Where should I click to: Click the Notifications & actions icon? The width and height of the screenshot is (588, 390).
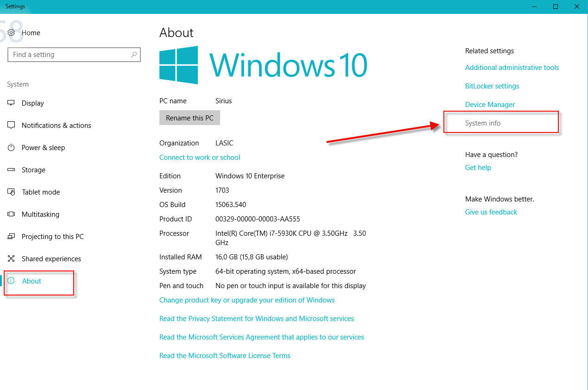[x=12, y=126]
